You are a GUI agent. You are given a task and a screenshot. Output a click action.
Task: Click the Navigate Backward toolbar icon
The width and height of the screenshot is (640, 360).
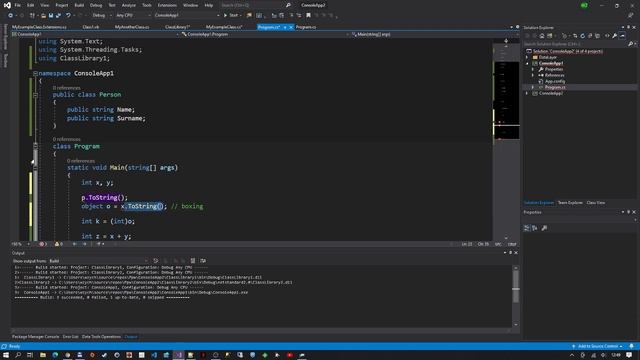[x=11, y=15]
